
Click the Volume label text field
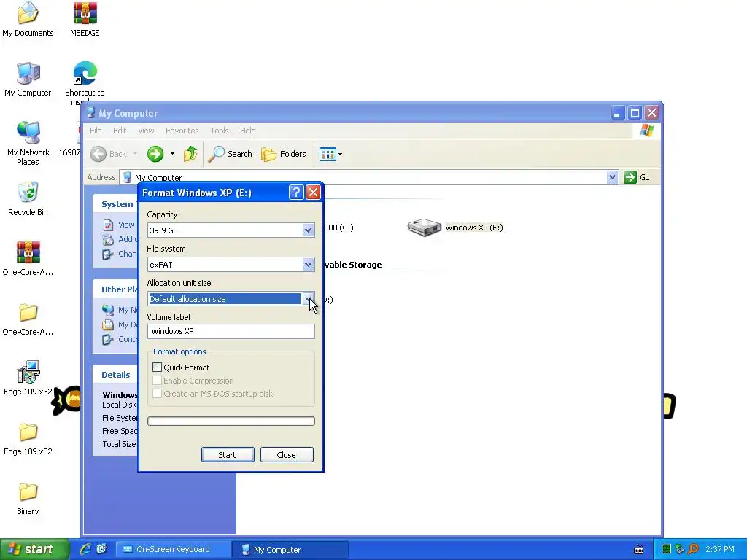(x=231, y=332)
